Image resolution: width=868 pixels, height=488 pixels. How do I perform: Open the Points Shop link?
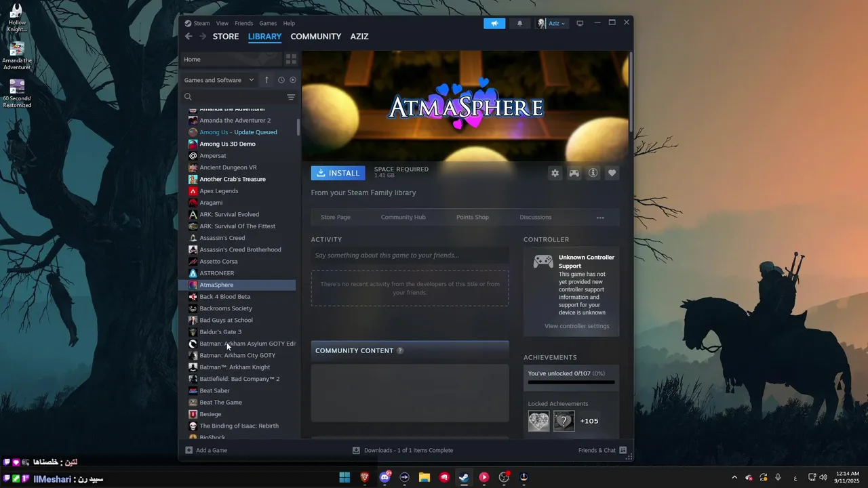pos(473,218)
